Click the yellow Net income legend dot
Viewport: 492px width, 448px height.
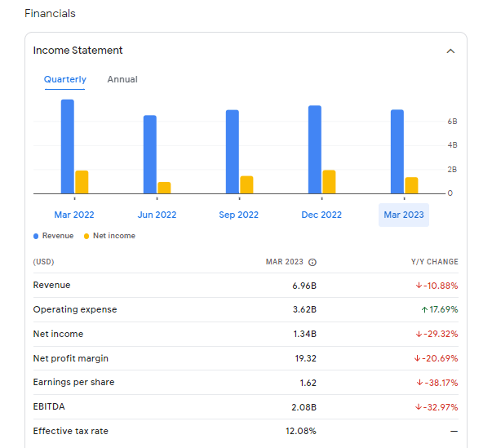pos(86,236)
